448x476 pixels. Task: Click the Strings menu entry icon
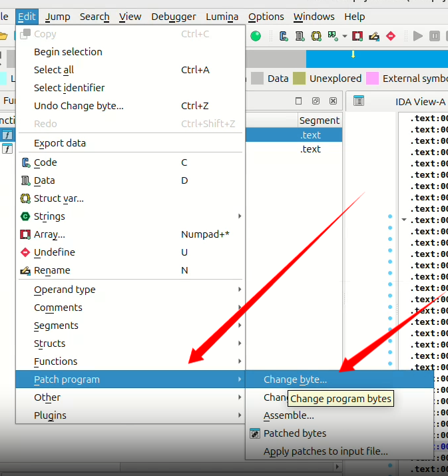click(25, 216)
